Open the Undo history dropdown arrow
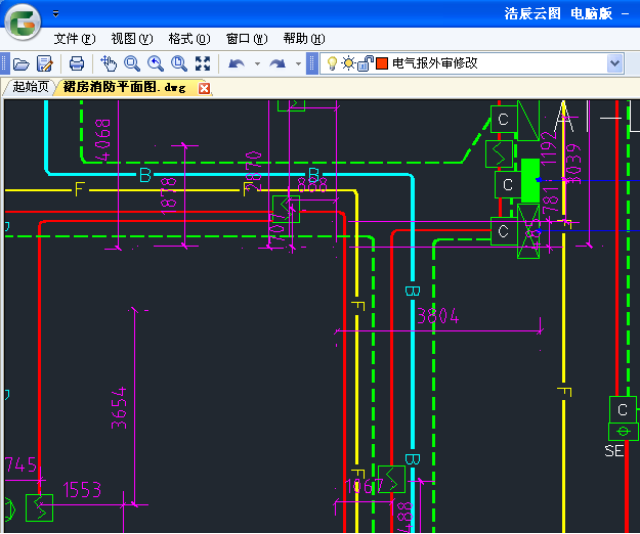Image resolution: width=640 pixels, height=534 pixels. (x=257, y=63)
